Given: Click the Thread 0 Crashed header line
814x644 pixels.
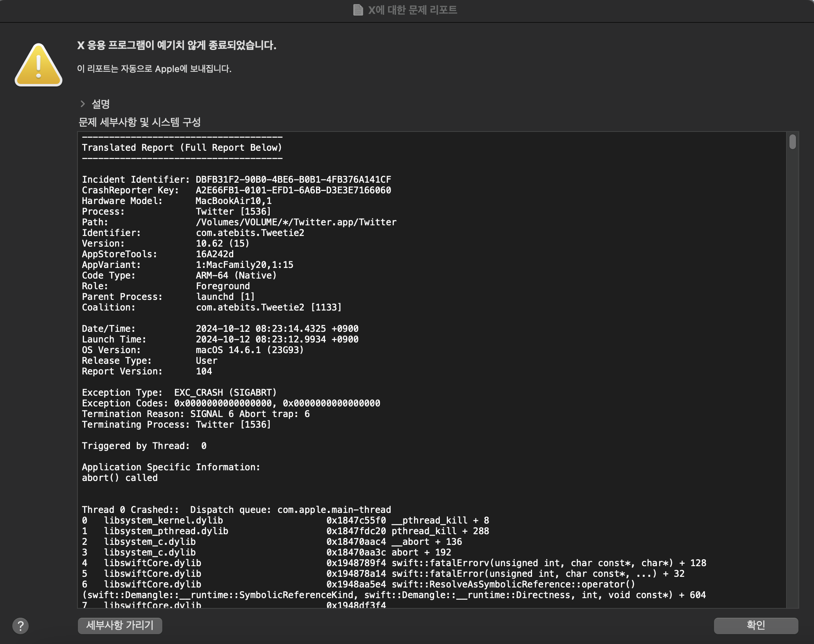Looking at the screenshot, I should click(x=236, y=510).
